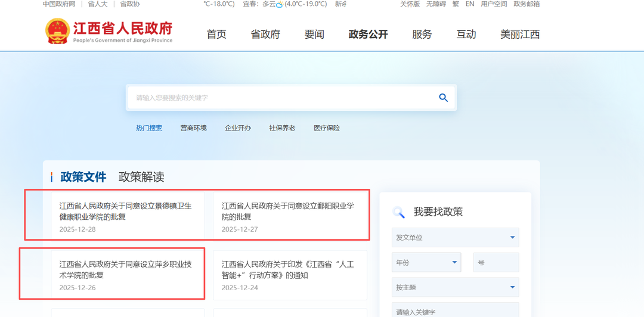Open the 互动 menu item
The width and height of the screenshot is (644, 317).
(466, 35)
